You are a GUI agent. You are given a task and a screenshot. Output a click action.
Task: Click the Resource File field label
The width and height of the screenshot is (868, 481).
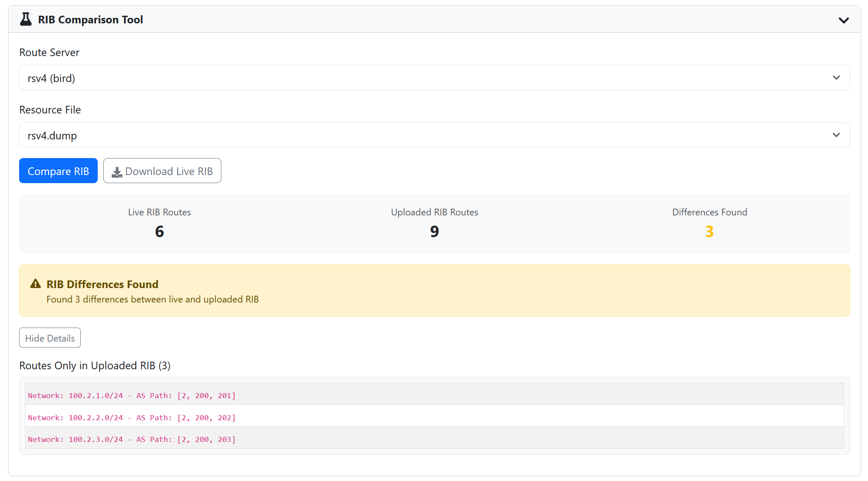50,110
